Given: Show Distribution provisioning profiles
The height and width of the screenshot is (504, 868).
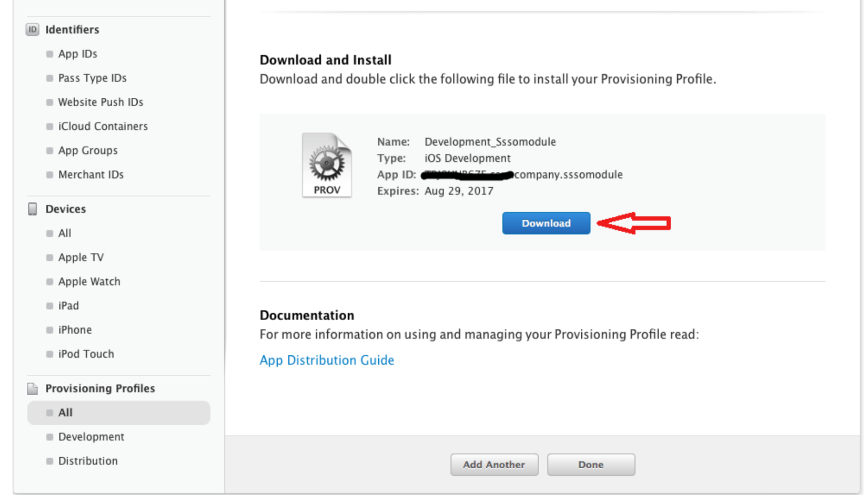Looking at the screenshot, I should coord(88,461).
